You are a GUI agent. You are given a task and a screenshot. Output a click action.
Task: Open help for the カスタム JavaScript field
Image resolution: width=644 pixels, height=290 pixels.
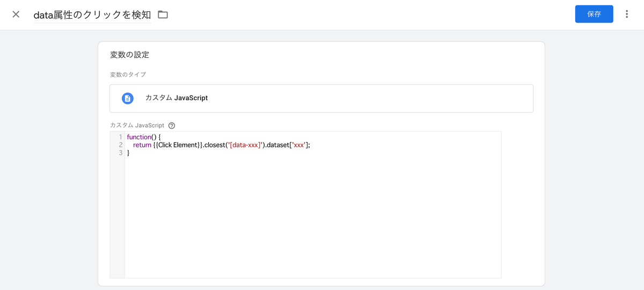coord(172,125)
